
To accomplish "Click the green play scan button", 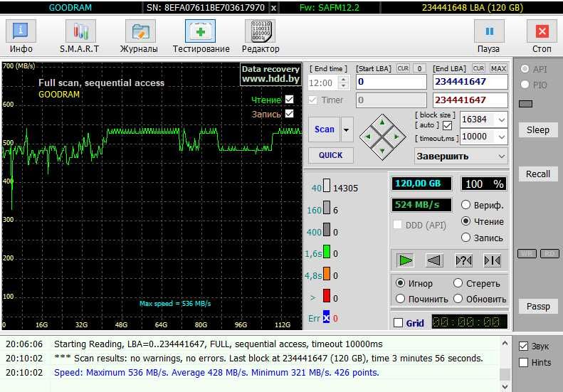I will 406,260.
